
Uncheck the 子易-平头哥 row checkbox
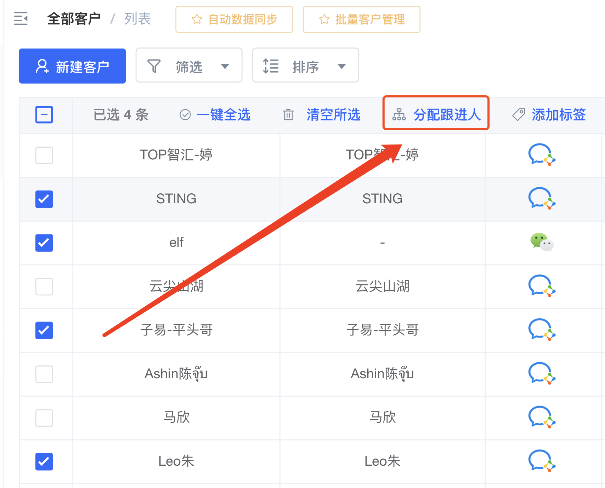44,330
